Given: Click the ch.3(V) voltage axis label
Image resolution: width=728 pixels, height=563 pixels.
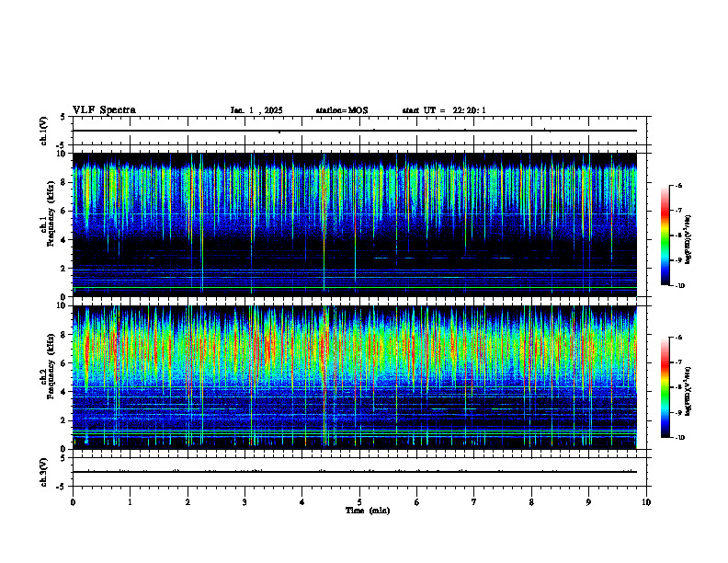Looking at the screenshot, I should coord(43,472).
